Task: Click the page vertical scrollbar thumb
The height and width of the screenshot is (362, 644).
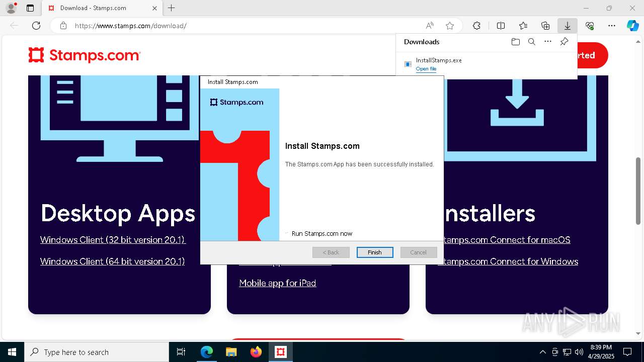Action: [x=638, y=191]
